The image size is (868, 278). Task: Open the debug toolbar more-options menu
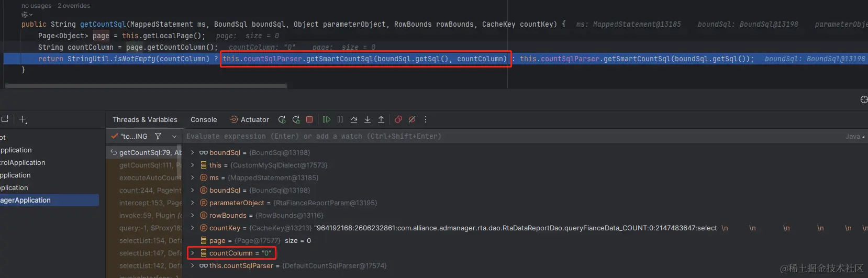426,119
